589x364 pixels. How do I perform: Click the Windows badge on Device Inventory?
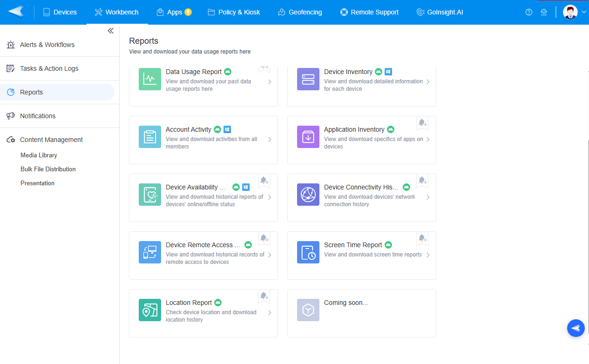click(x=388, y=72)
